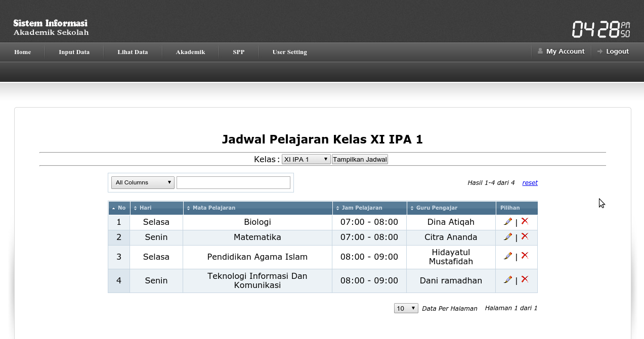Click the Tampilkan Jadwal button

tap(360, 159)
